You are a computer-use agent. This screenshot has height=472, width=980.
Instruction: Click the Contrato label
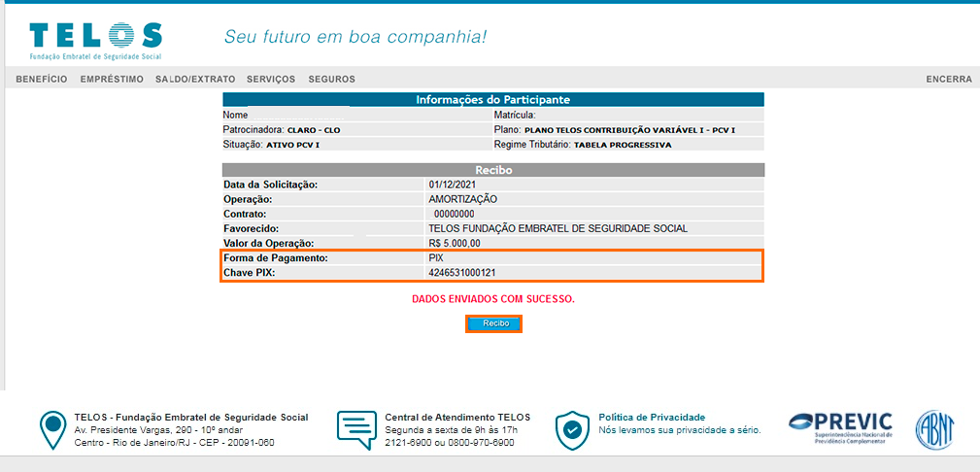pyautogui.click(x=246, y=214)
